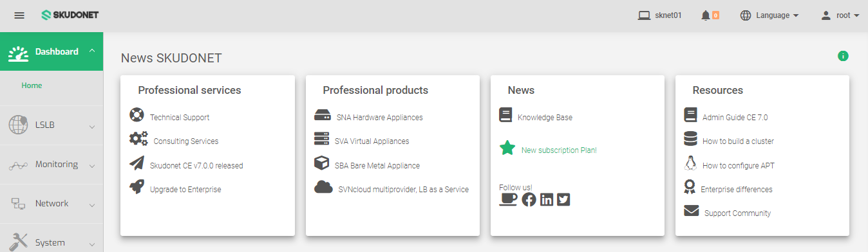Viewport: 868px width, 252px height.
Task: Open How to configure APT link
Action: pos(739,166)
